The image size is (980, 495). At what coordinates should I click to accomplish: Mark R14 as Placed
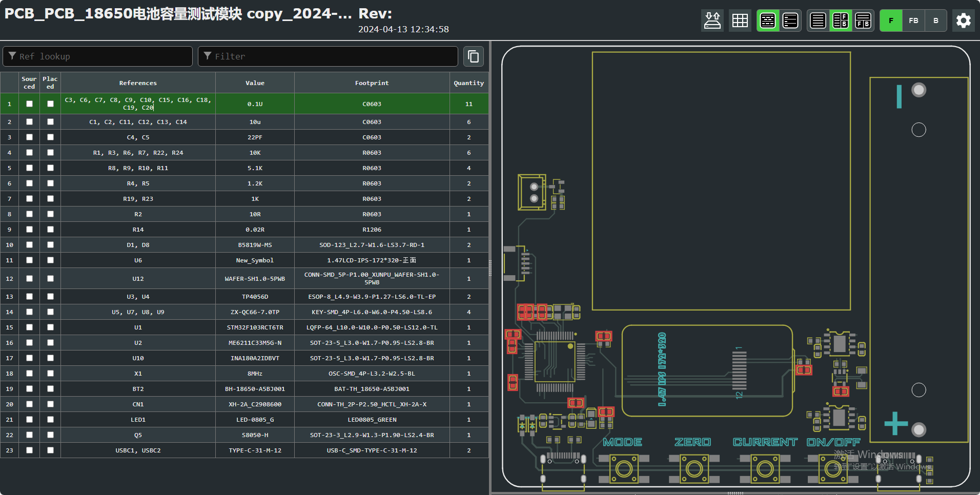click(x=50, y=230)
